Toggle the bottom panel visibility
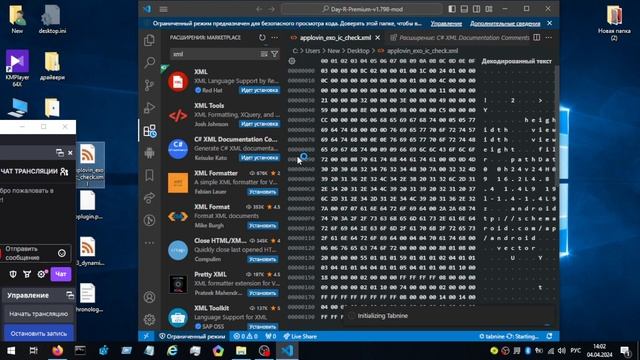Image resolution: width=640 pixels, height=360 pixels. click(464, 9)
